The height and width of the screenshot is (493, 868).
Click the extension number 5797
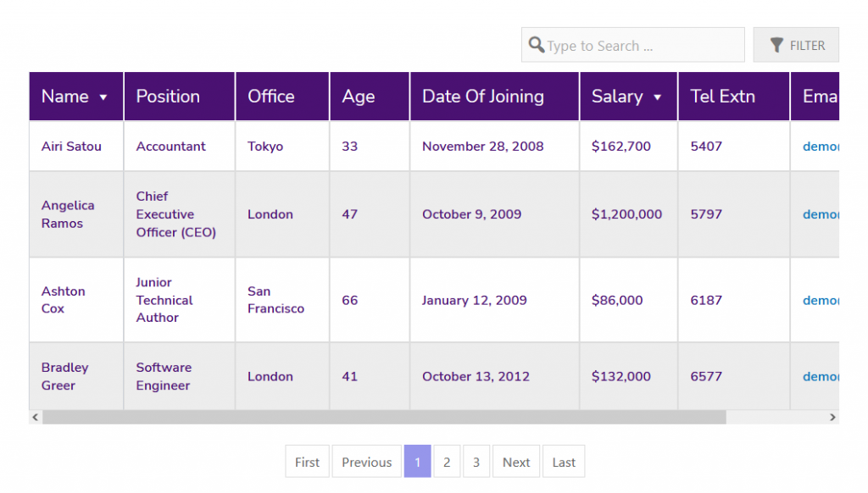pyautogui.click(x=706, y=214)
